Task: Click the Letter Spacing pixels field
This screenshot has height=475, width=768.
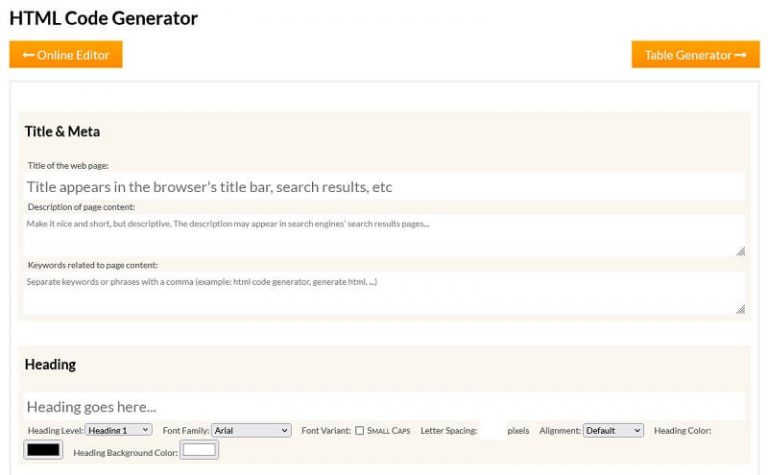Action: click(x=492, y=430)
